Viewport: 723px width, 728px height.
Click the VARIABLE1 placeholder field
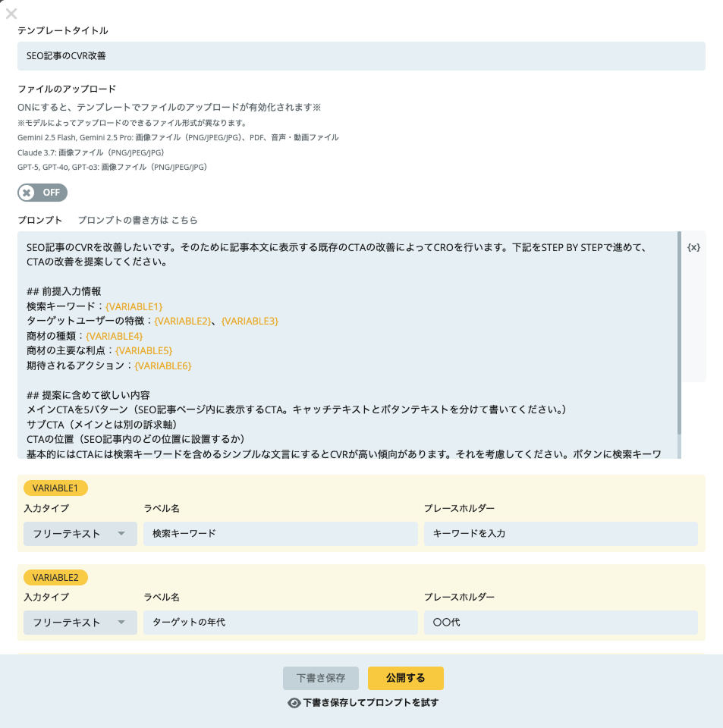[560, 534]
